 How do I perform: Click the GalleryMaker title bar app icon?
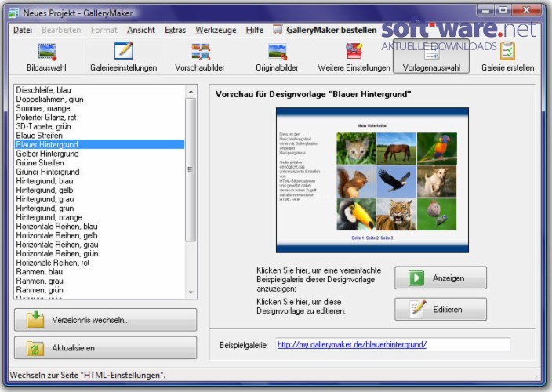point(13,13)
